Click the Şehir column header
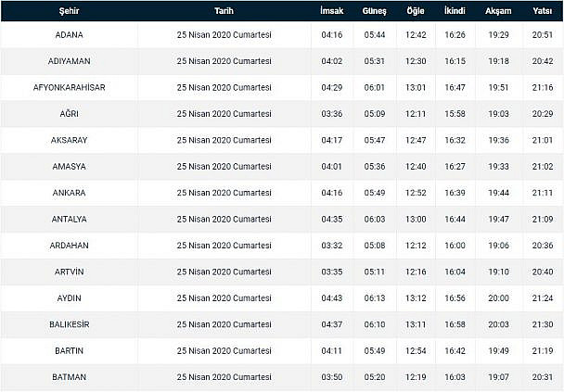This screenshot has height=392, width=564. pyautogui.click(x=69, y=10)
